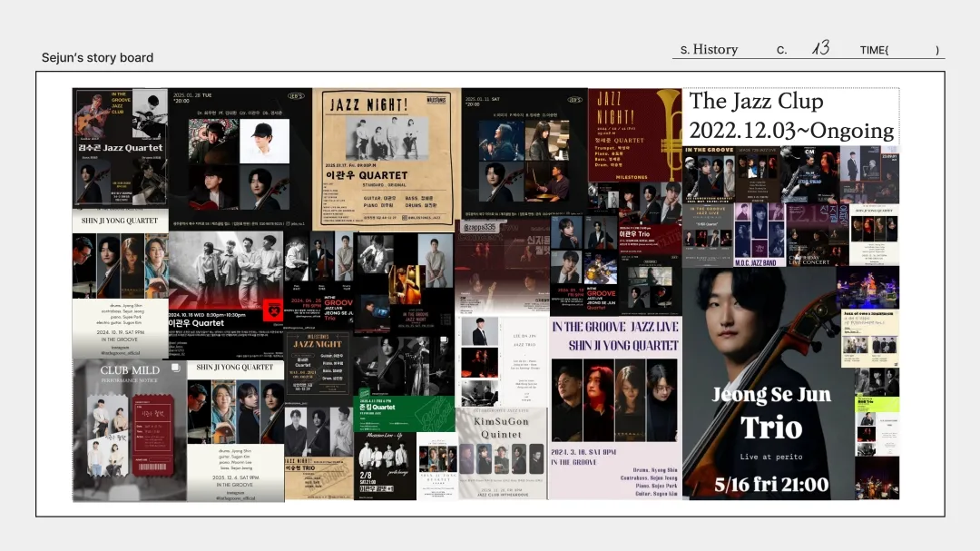Select the 이관우 Trio red poster
980x551 pixels.
650,237
